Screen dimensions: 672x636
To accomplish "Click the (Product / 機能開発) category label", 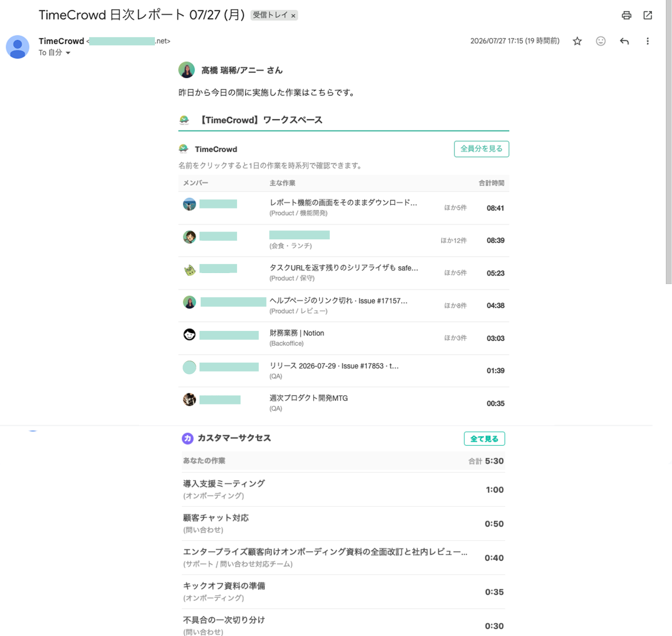I will click(298, 213).
